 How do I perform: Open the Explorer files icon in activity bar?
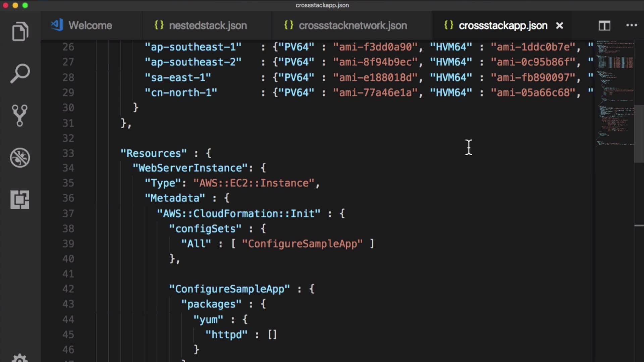click(x=20, y=32)
